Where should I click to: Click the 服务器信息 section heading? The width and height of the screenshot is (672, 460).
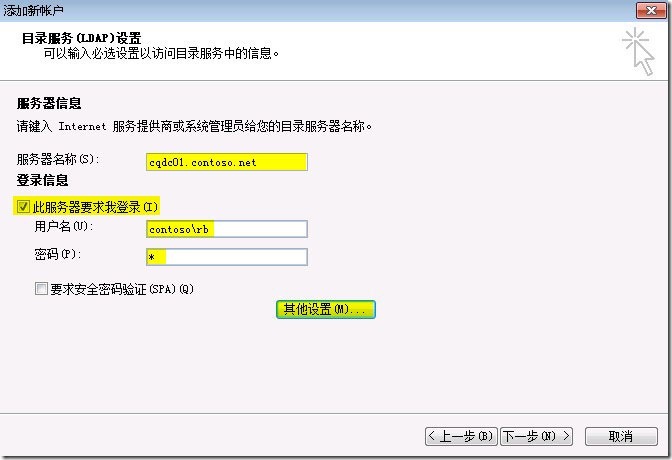coord(49,104)
